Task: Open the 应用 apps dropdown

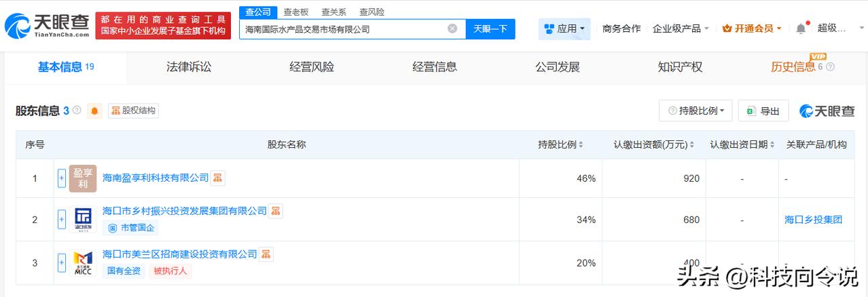Action: 564,28
